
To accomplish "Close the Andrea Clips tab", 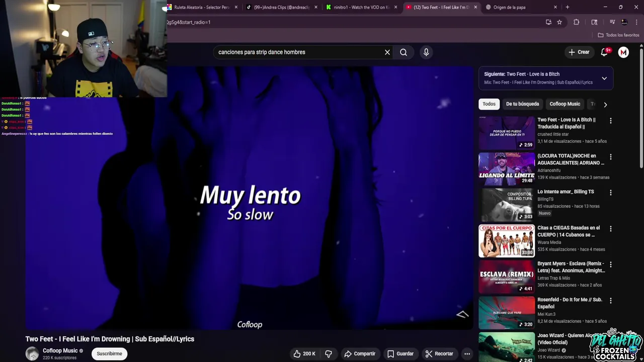I will [316, 7].
